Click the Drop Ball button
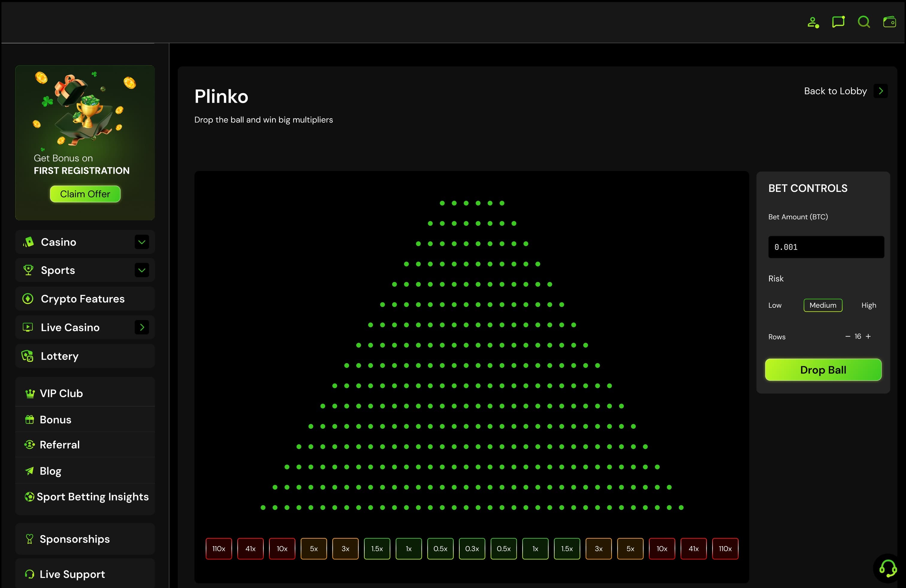This screenshot has width=906, height=588. click(x=823, y=370)
